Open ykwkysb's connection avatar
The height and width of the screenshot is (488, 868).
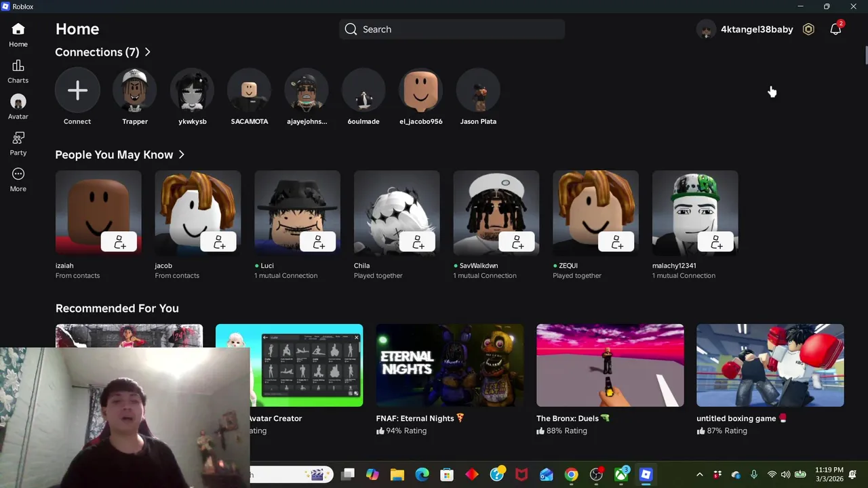(193, 91)
